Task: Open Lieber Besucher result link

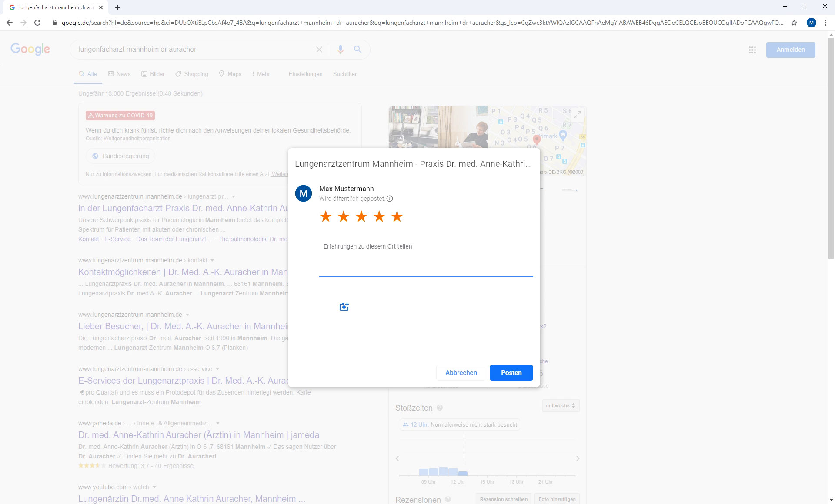Action: [183, 326]
